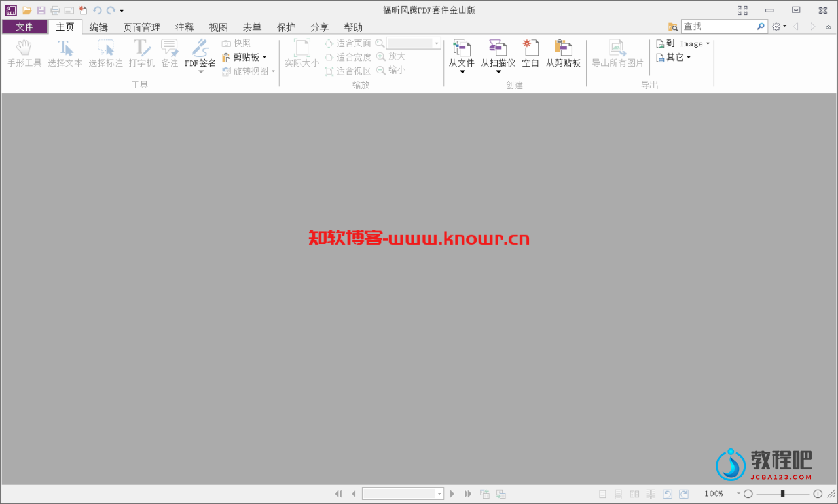Switch to the 分享 tab
Screen dimensions: 838x504
[x=319, y=27]
